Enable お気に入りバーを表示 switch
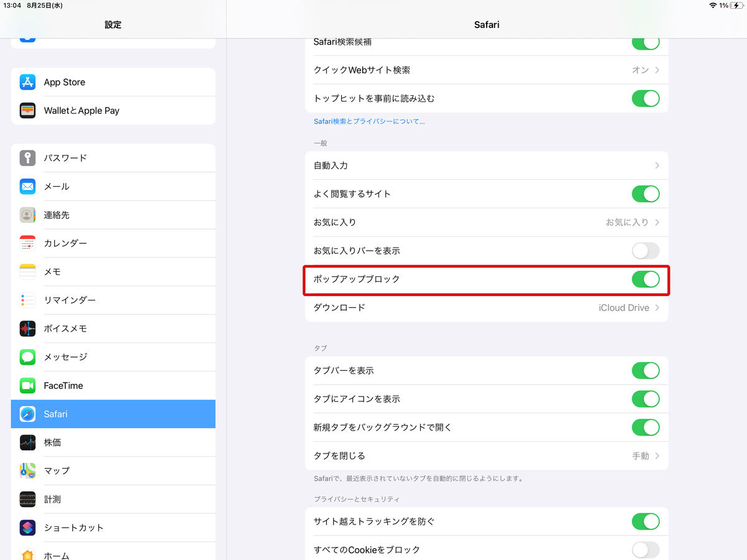This screenshot has width=747, height=560. 646,251
